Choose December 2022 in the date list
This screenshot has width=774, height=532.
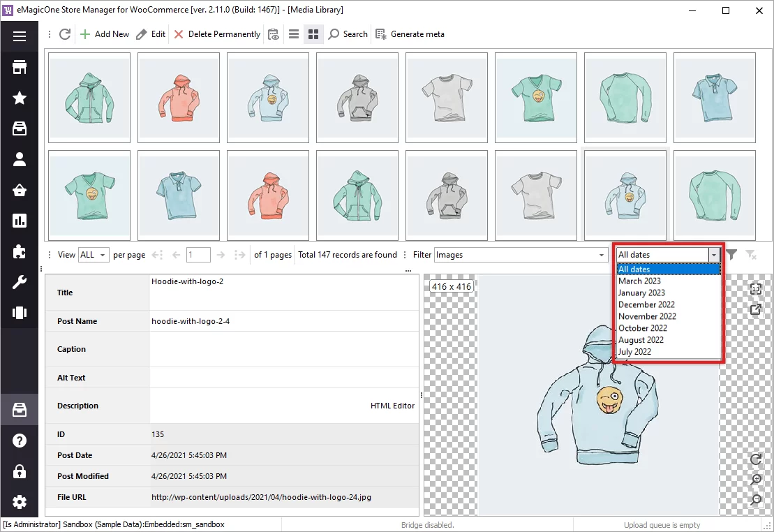646,304
